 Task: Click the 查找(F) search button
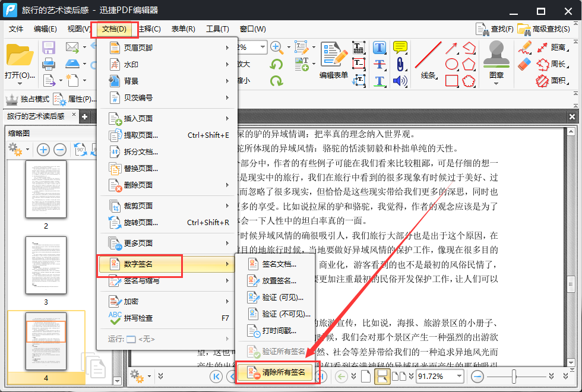click(495, 29)
